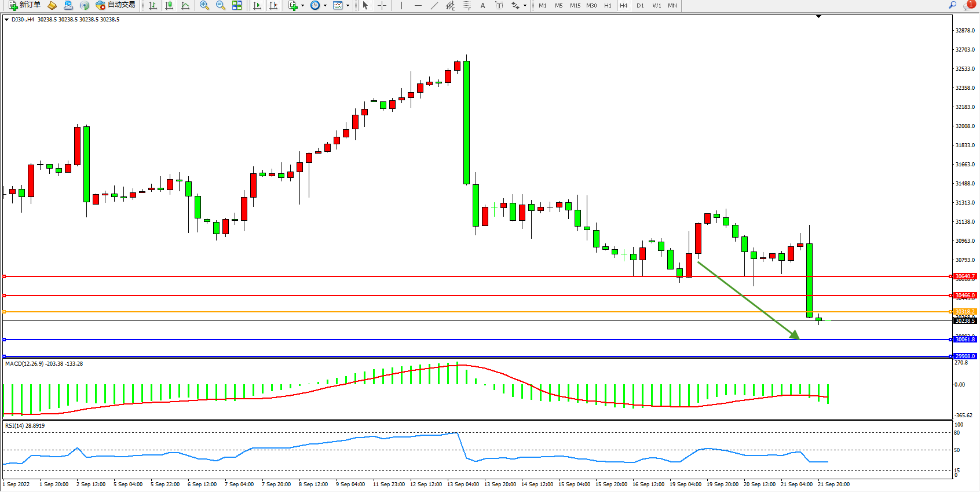Viewport: 980px width, 492px height.
Task: Switch to the H1 timeframe
Action: 608,5
